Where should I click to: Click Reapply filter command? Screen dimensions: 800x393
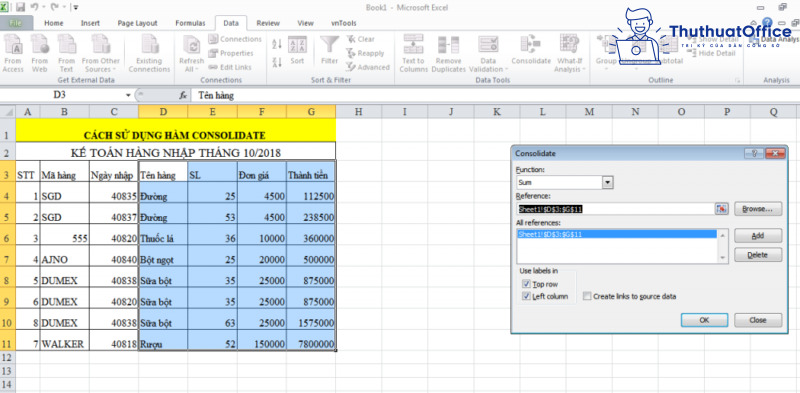coord(365,53)
